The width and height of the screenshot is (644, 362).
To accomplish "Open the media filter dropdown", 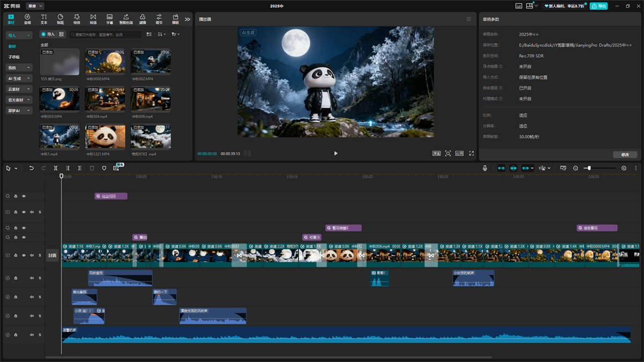I will pyautogui.click(x=175, y=34).
